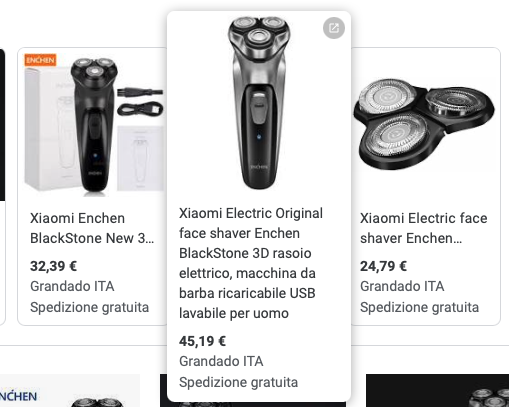Click Spedizione gratuita on the third card
The height and width of the screenshot is (407, 509).
click(419, 307)
